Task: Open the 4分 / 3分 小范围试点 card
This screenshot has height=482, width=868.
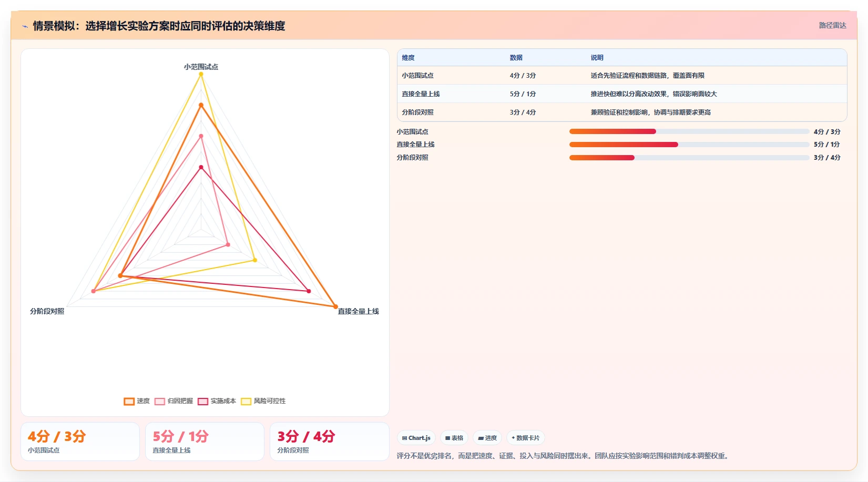Action: (x=80, y=442)
